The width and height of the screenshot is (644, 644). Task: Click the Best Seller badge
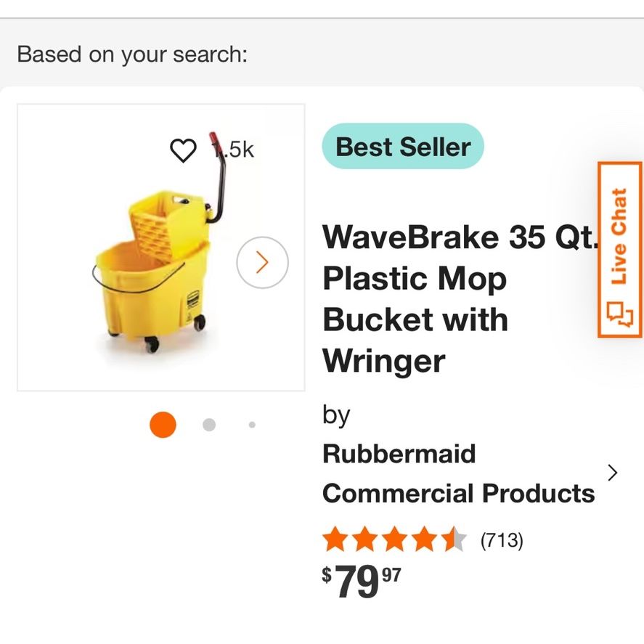(x=403, y=146)
